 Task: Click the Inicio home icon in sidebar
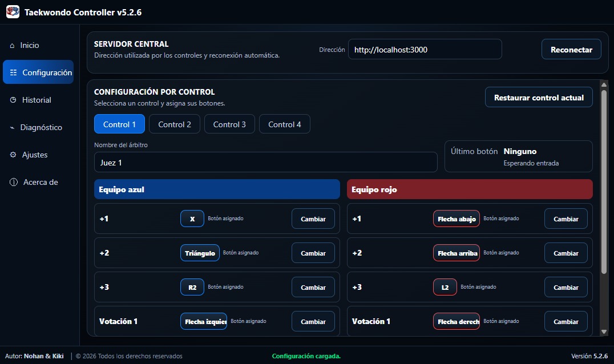click(12, 46)
